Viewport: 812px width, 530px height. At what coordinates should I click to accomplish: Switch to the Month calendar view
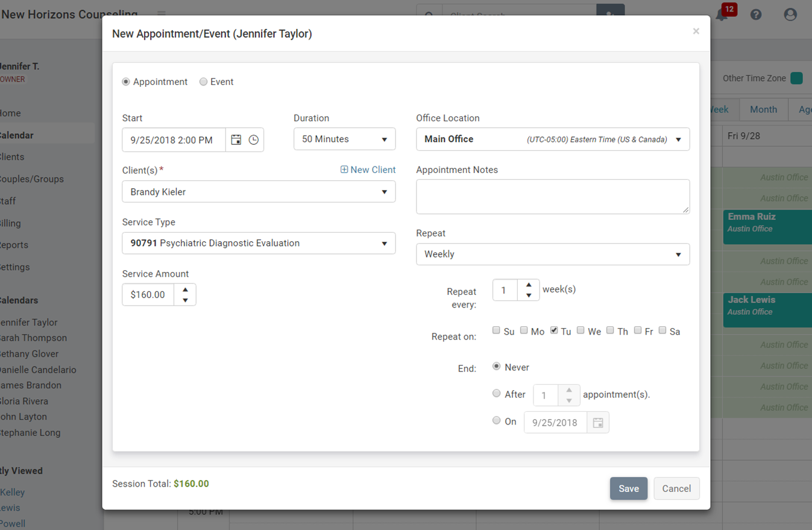[x=763, y=109]
